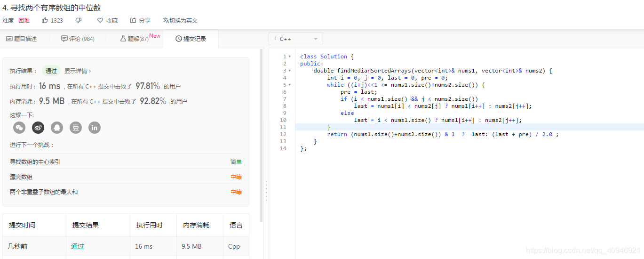The height and width of the screenshot is (259, 644).
Task: Click the panel splitter drag handle dots
Action: [x=266, y=191]
